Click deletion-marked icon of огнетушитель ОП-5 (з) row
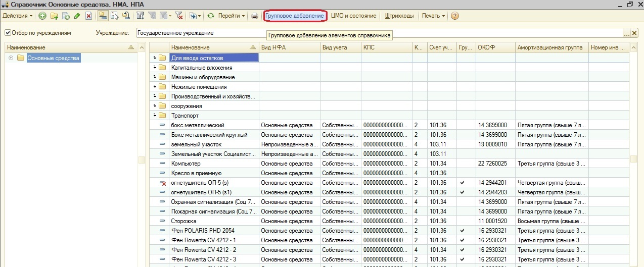 pos(163,183)
